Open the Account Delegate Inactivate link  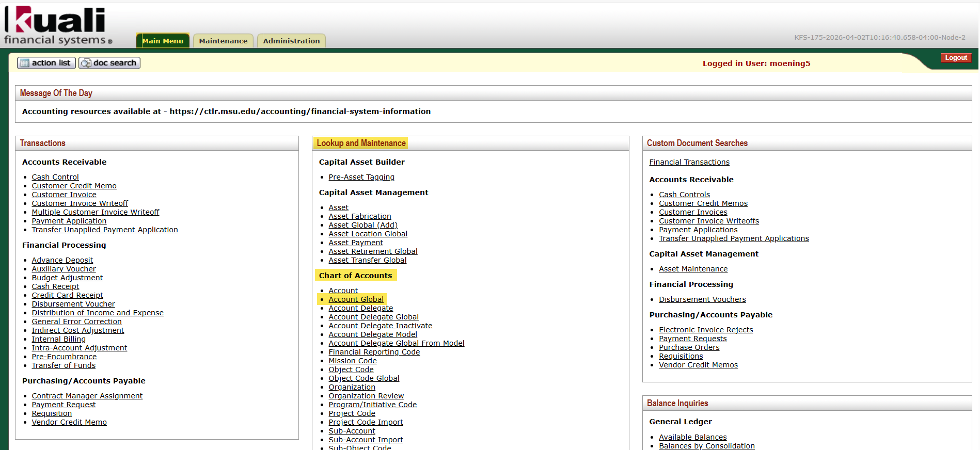click(381, 326)
